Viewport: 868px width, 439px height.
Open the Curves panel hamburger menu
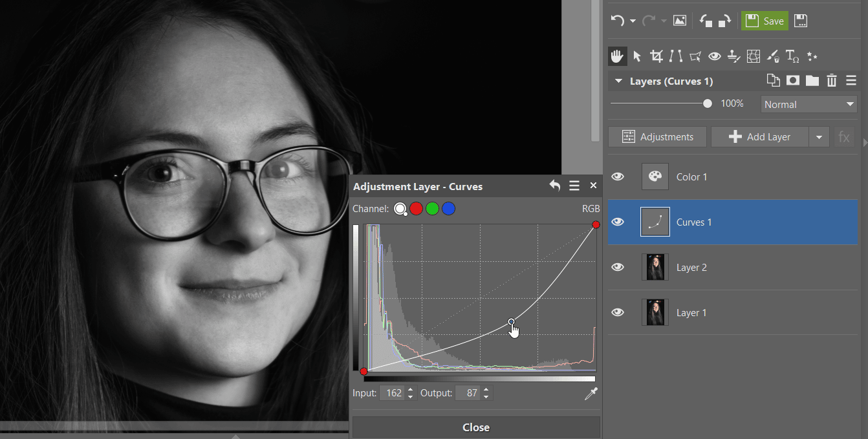574,186
